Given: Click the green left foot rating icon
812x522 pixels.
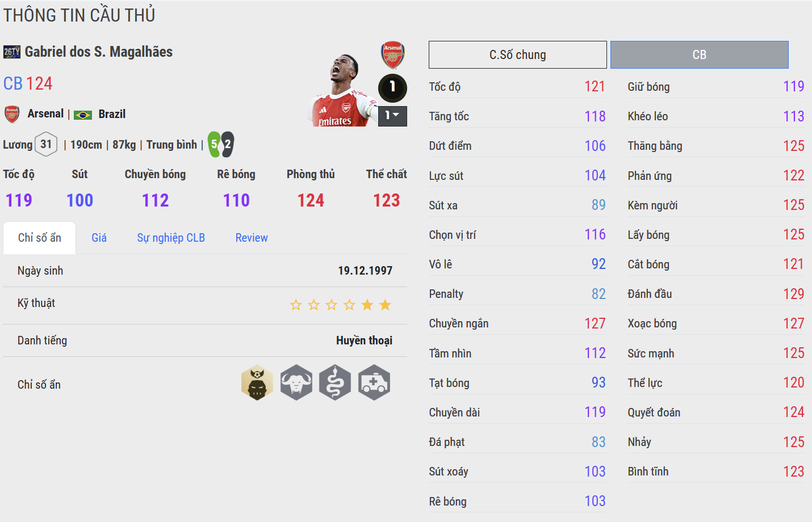Looking at the screenshot, I should click(214, 144).
